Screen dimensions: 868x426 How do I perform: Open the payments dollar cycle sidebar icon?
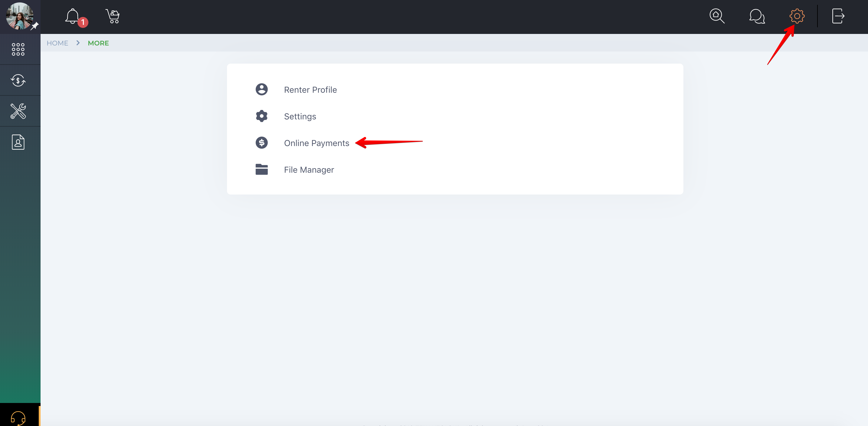pos(18,80)
